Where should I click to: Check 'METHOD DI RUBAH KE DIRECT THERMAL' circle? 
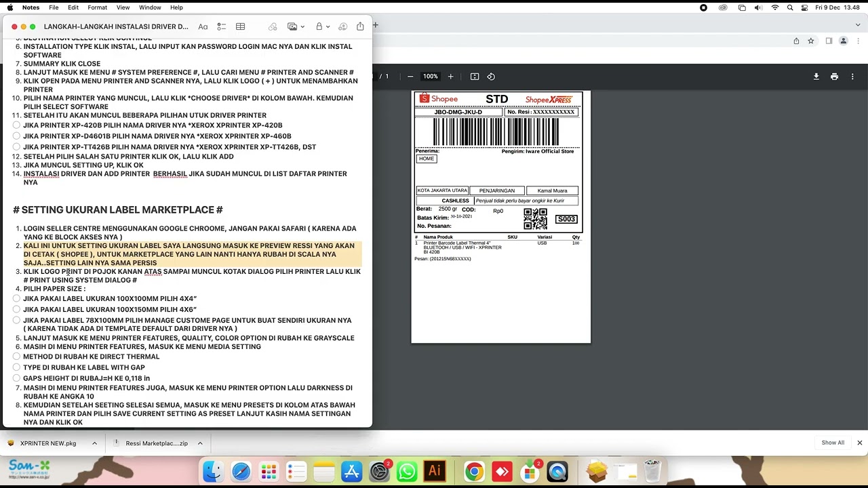pyautogui.click(x=16, y=357)
